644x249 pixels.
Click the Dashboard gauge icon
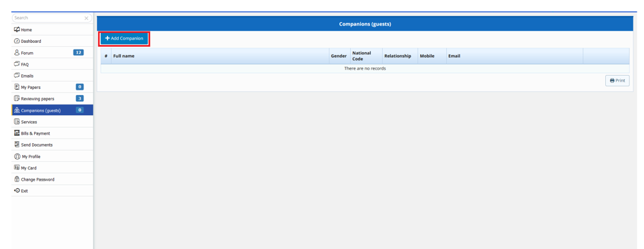coord(17,41)
